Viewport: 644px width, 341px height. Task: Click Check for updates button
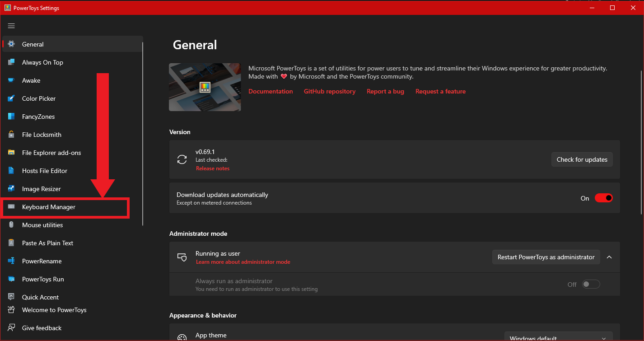[582, 159]
